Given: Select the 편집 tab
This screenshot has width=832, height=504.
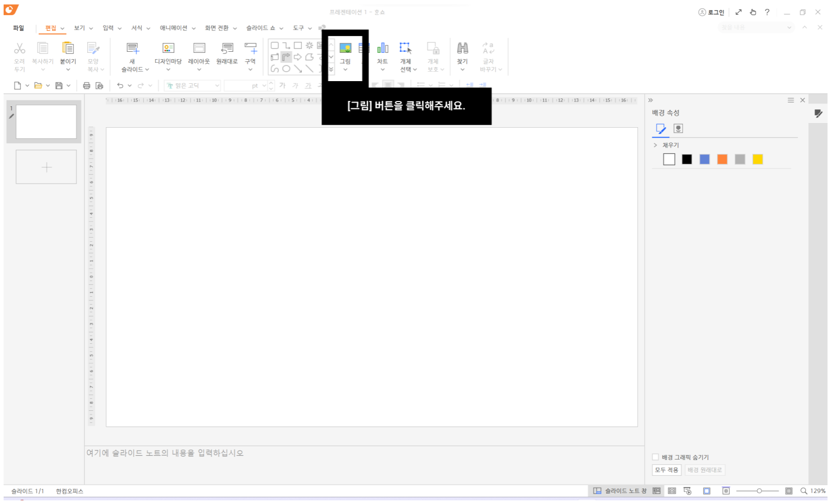Looking at the screenshot, I should [51, 28].
